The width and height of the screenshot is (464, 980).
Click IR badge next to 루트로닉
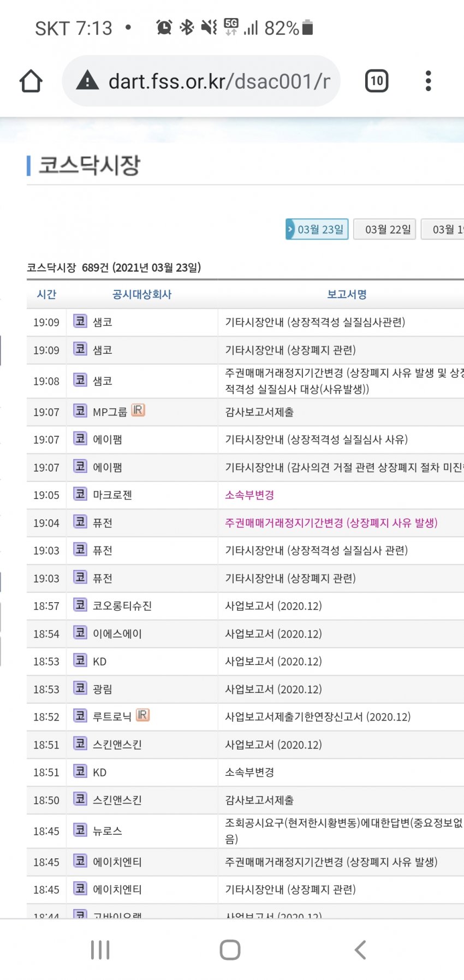pos(142,715)
